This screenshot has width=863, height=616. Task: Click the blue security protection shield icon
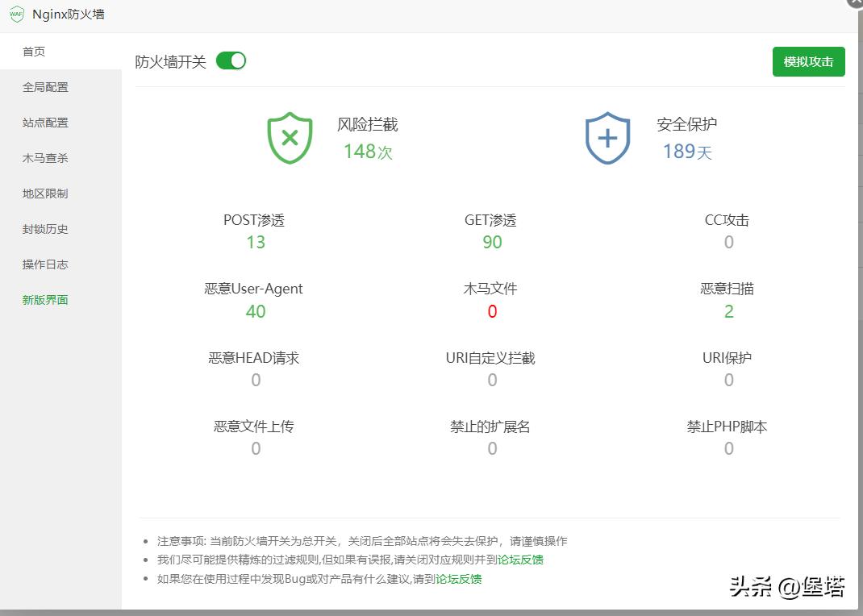point(607,138)
